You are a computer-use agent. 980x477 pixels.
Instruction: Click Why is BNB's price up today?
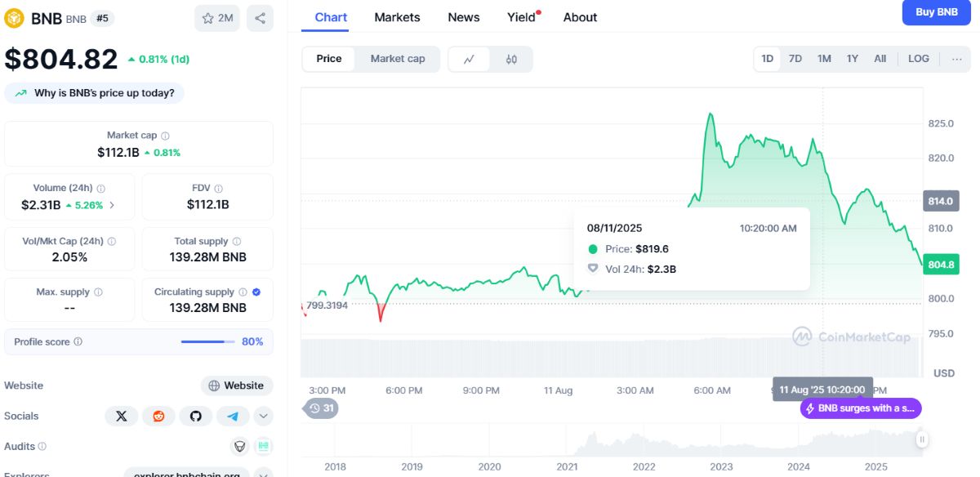[95, 93]
